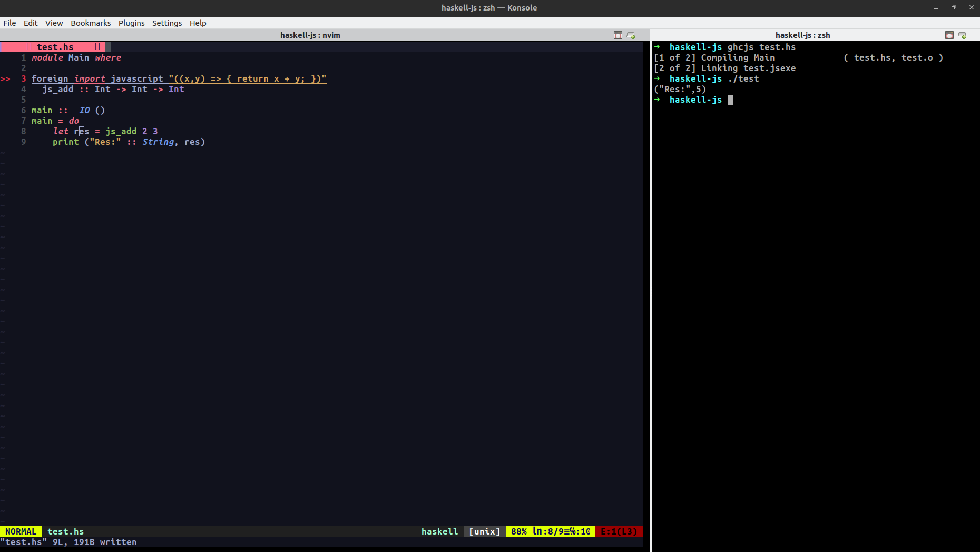Open the Edit menu
Viewport: 980px width, 554px height.
pos(31,23)
